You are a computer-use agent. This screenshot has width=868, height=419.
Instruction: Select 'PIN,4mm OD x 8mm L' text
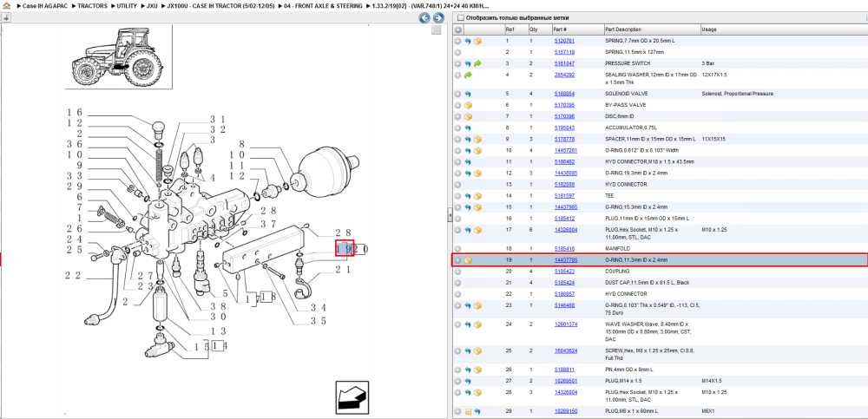click(628, 370)
